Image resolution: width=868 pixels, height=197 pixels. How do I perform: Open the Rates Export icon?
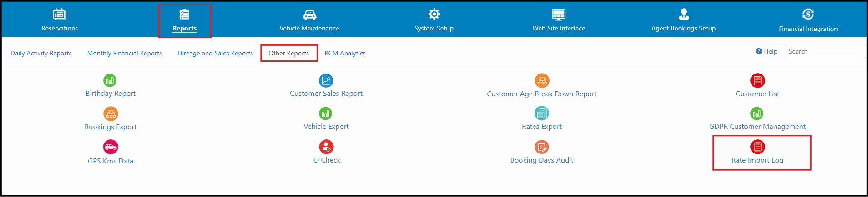(x=542, y=113)
